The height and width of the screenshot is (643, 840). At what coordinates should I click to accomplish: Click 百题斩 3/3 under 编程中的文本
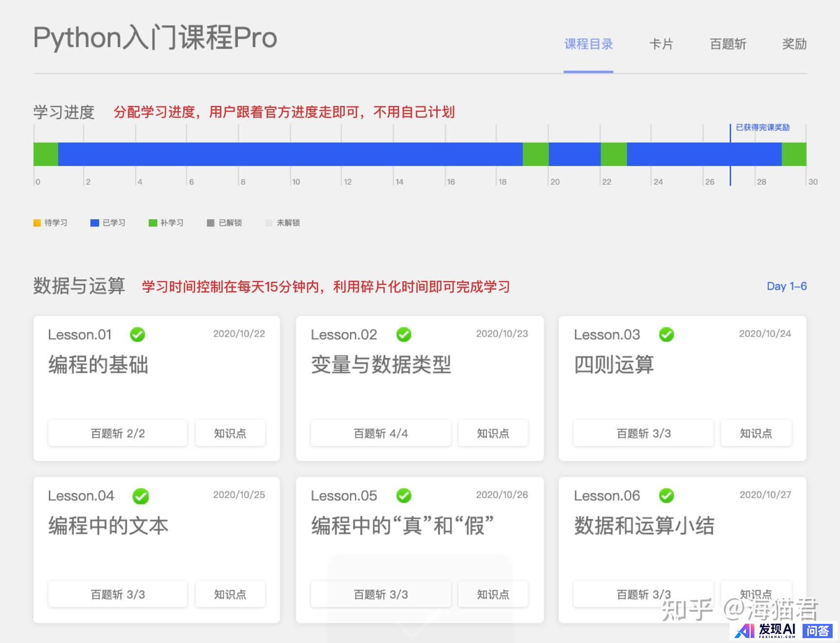(118, 594)
